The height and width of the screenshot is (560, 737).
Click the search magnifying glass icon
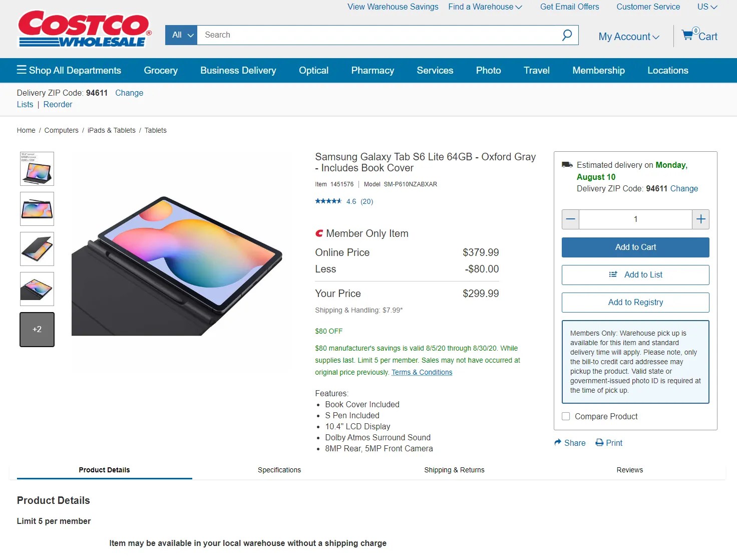click(x=566, y=35)
